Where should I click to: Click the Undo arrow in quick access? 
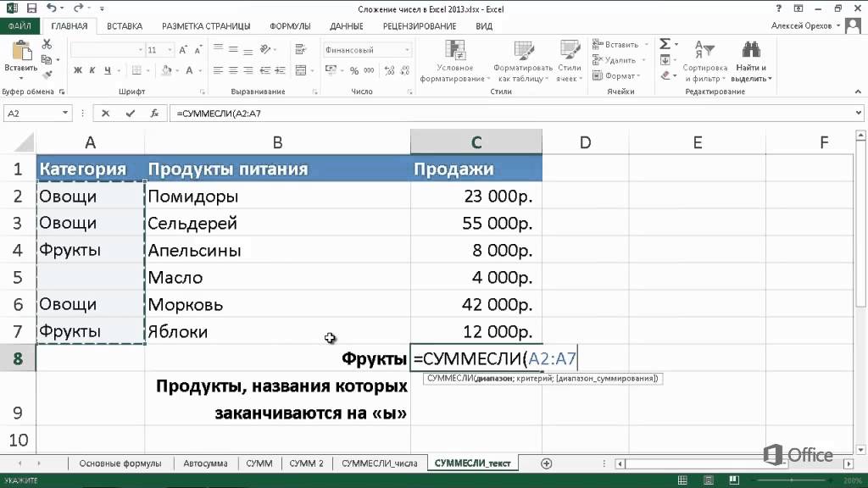pos(52,8)
